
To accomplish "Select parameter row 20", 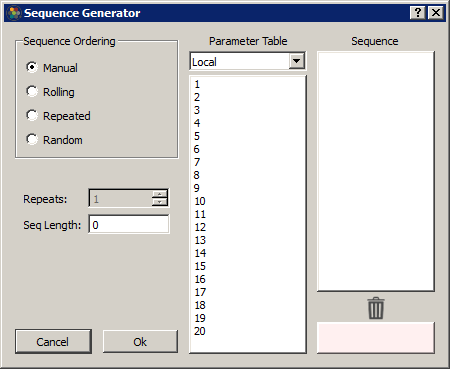I will coord(247,331).
